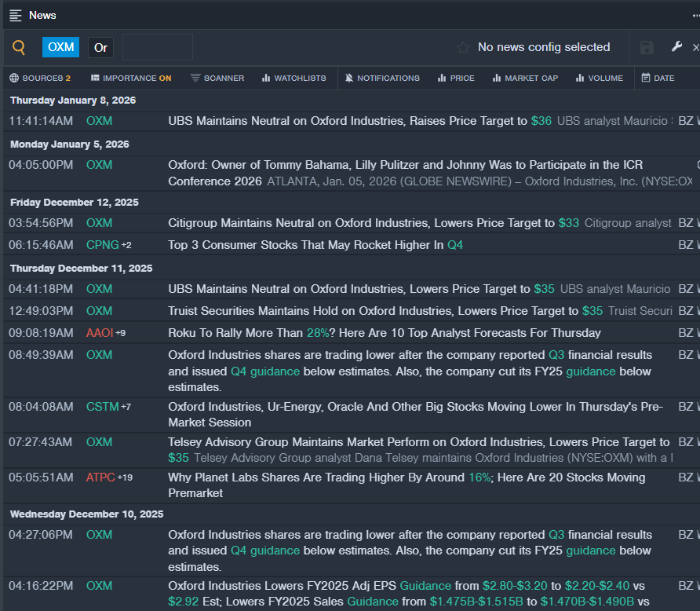Open the Volume filter
Viewport: 700px width, 611px height.
pyautogui.click(x=599, y=78)
